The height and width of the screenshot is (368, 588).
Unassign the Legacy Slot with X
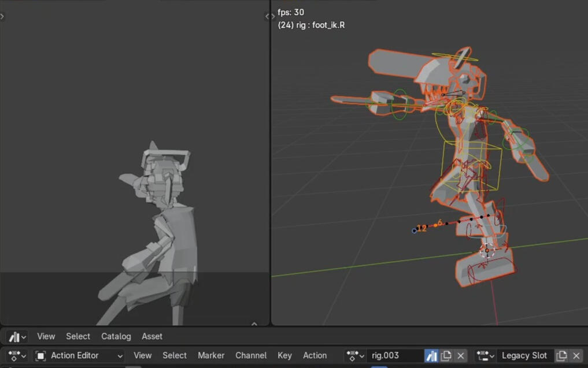576,355
